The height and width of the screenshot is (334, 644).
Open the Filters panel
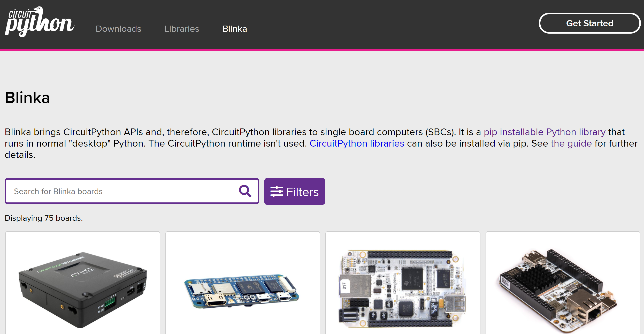[x=295, y=192]
